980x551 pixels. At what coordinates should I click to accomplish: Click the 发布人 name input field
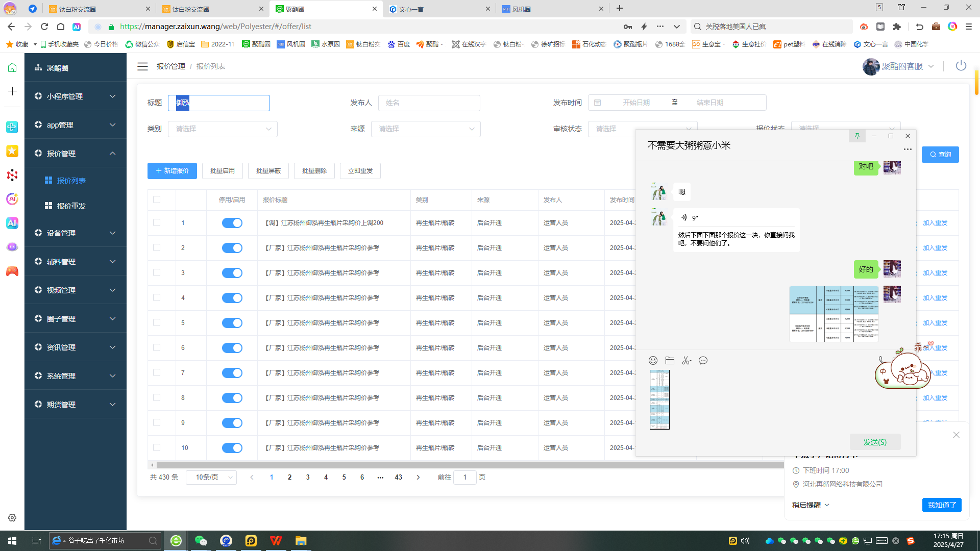[x=429, y=103]
